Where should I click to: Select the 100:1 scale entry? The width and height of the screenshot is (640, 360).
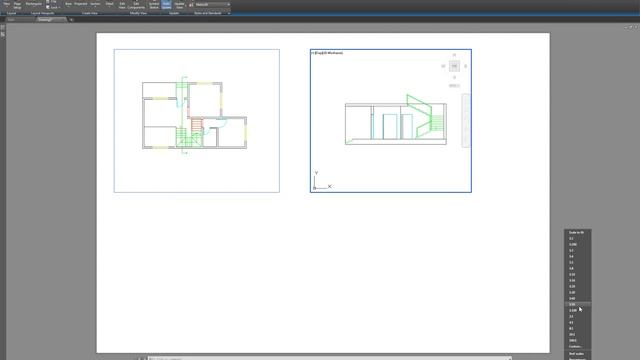pyautogui.click(x=578, y=340)
